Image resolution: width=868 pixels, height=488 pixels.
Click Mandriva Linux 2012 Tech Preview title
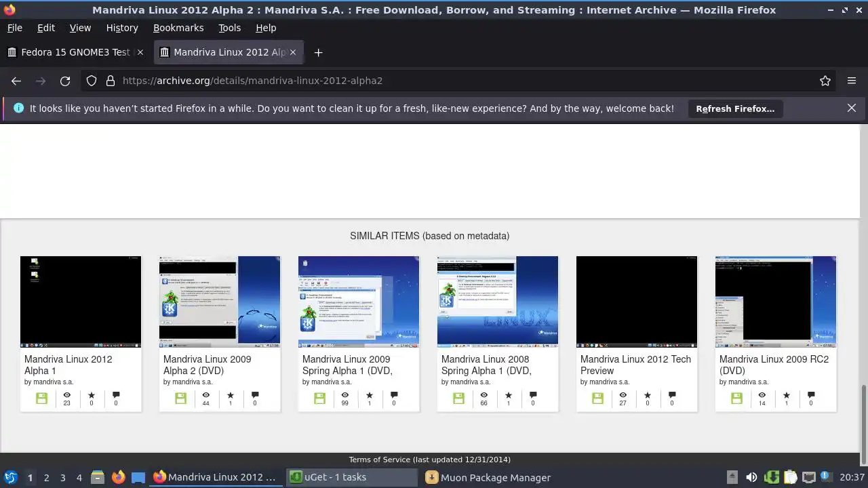coord(636,365)
